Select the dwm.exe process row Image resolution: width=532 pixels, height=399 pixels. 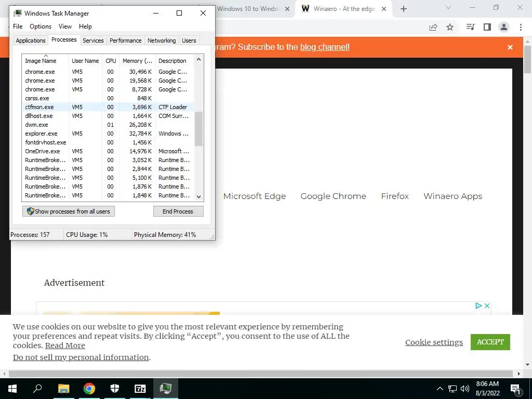click(x=108, y=125)
